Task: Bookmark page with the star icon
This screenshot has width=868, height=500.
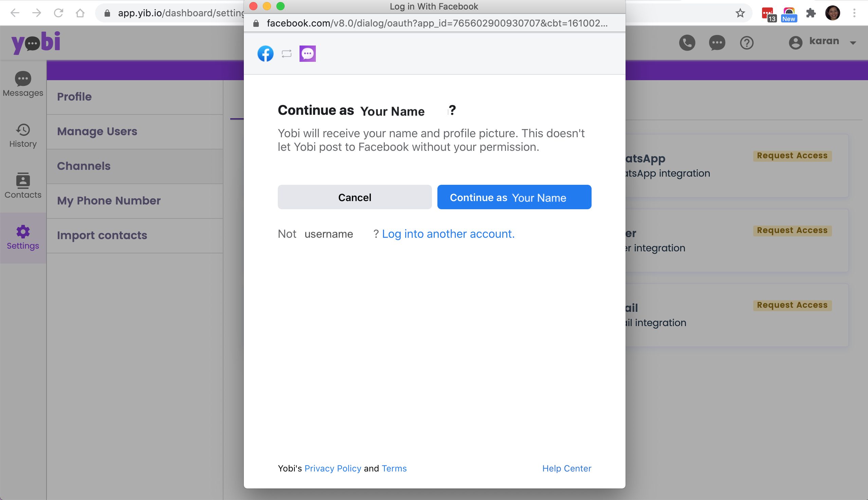Action: [x=740, y=13]
